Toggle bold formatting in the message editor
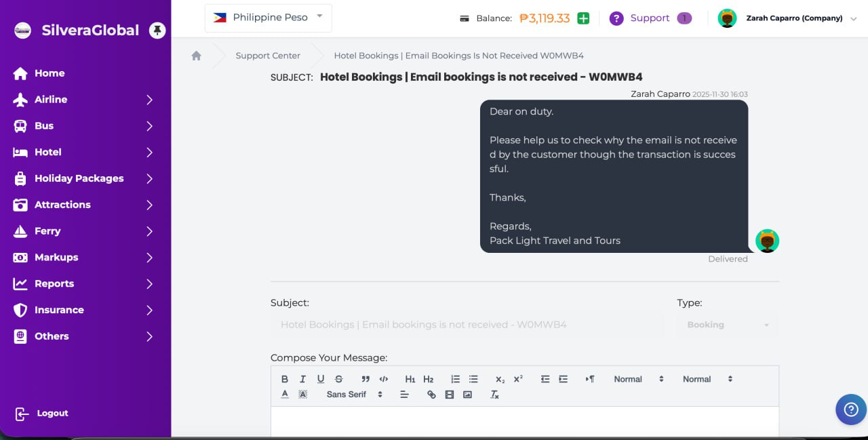Screen dimensions: 868x440 [285, 379]
